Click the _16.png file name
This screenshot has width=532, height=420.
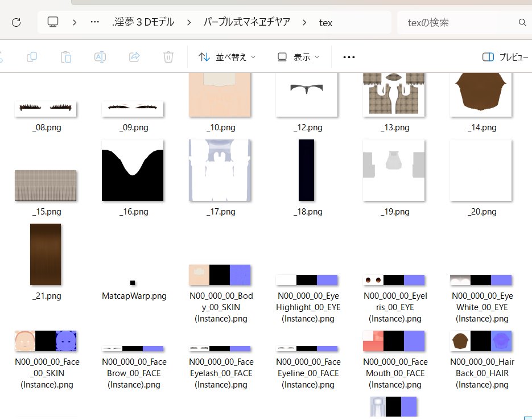coord(134,212)
